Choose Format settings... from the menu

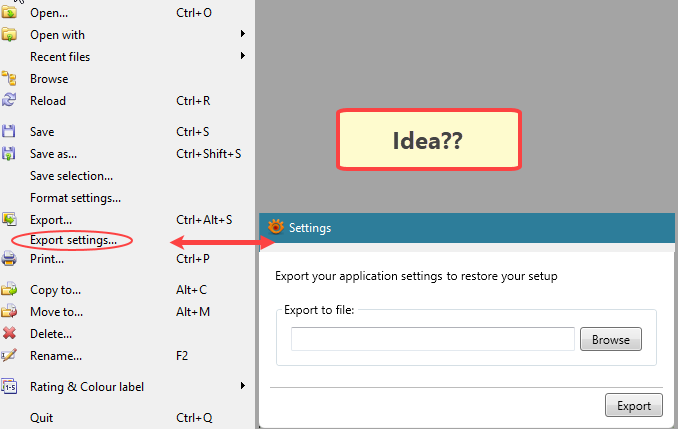[x=75, y=198]
